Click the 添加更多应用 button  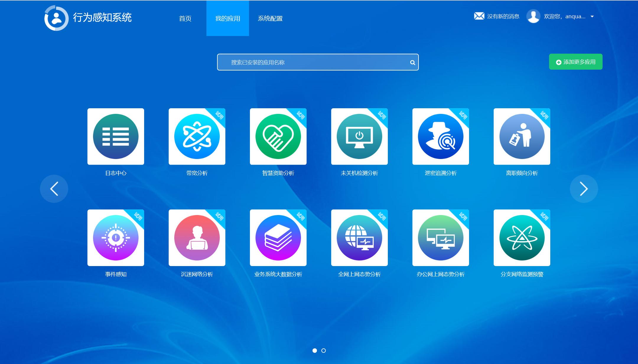click(x=575, y=62)
